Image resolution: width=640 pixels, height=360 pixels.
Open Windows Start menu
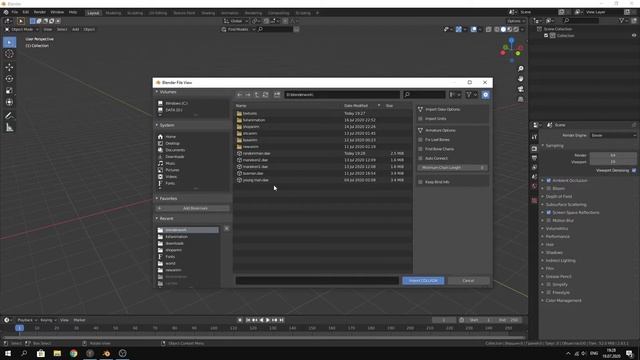point(8,353)
